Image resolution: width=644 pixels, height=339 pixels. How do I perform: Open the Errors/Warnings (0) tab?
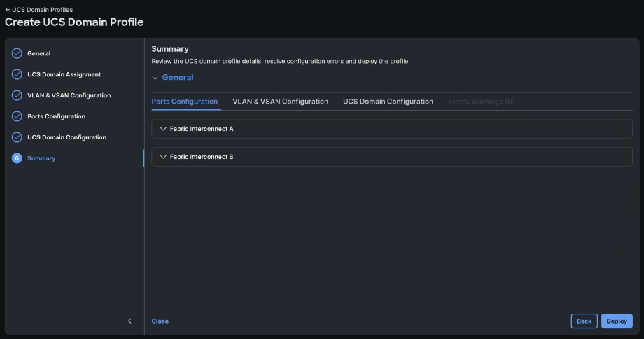click(481, 102)
